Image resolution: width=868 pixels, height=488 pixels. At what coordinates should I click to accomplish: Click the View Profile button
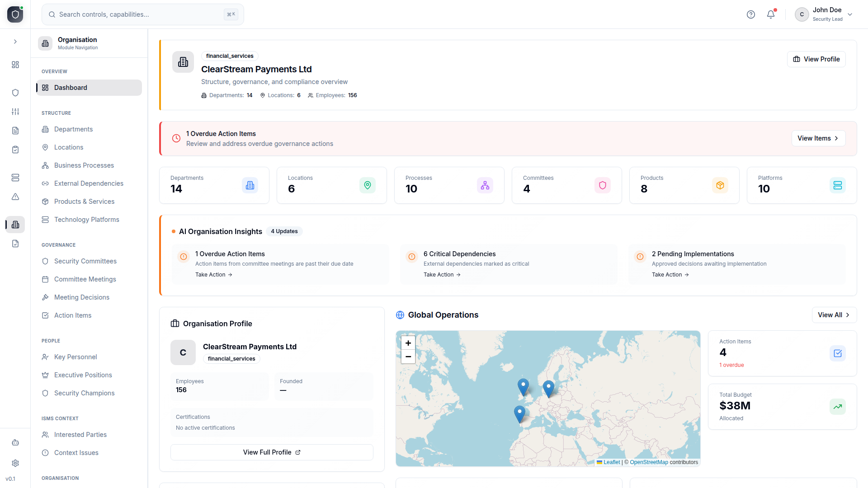(x=816, y=59)
